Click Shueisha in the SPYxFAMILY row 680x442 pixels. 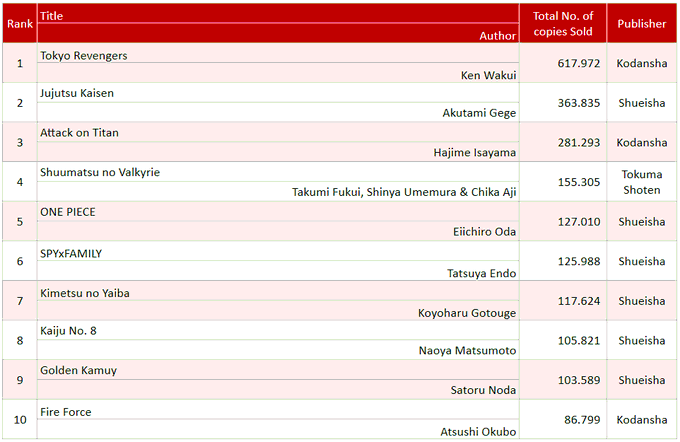642,261
